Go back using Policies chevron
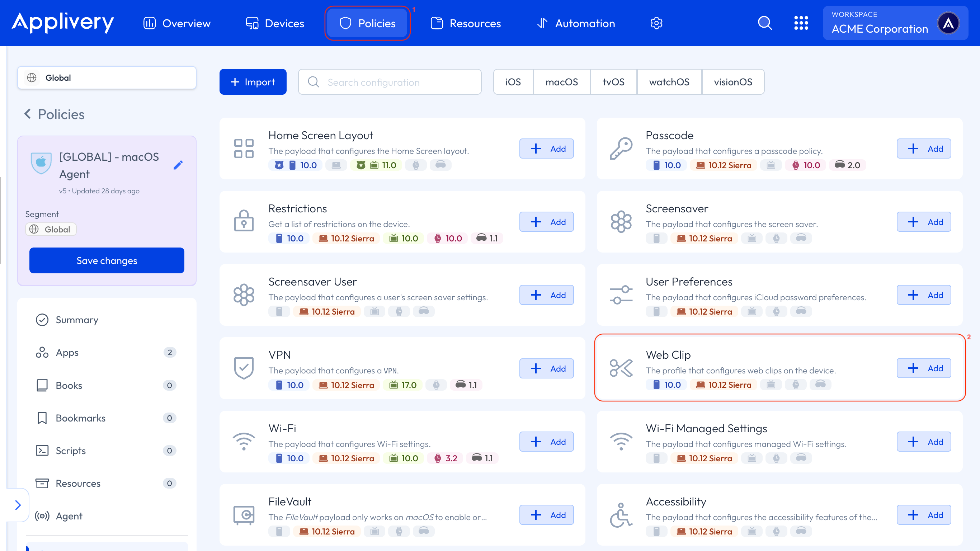This screenshot has height=551, width=980. pyautogui.click(x=27, y=114)
